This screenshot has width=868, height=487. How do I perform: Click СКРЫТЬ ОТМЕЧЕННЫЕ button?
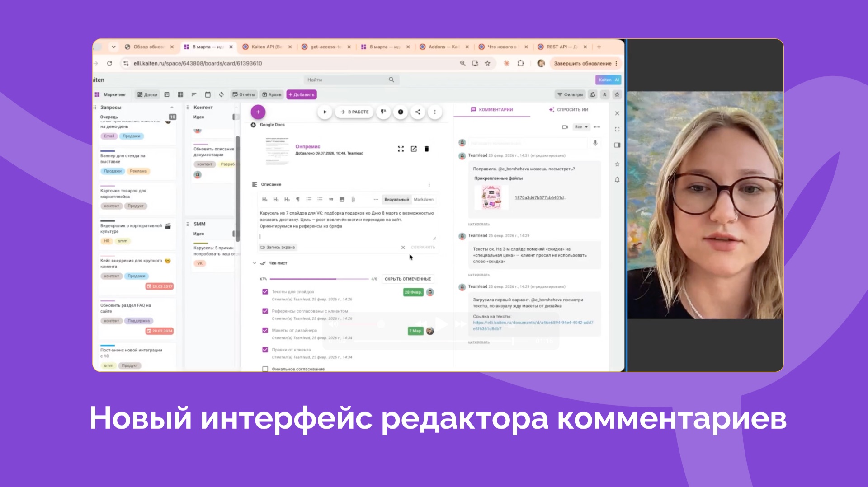coord(408,279)
